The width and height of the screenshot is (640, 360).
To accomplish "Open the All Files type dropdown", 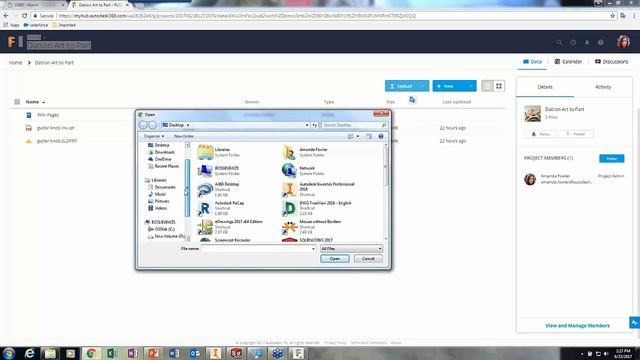I will point(351,249).
